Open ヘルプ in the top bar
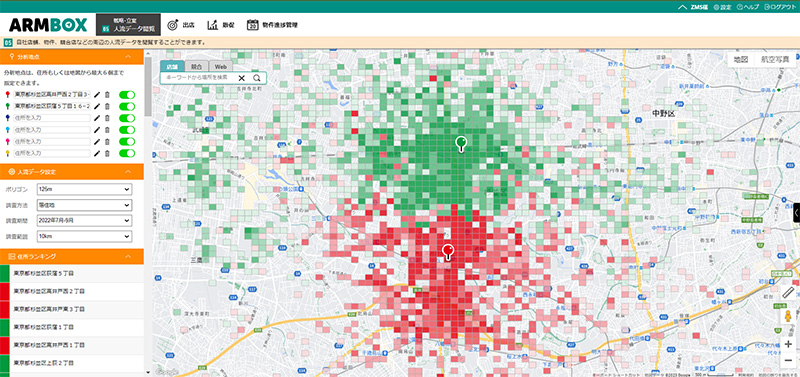 [747, 7]
